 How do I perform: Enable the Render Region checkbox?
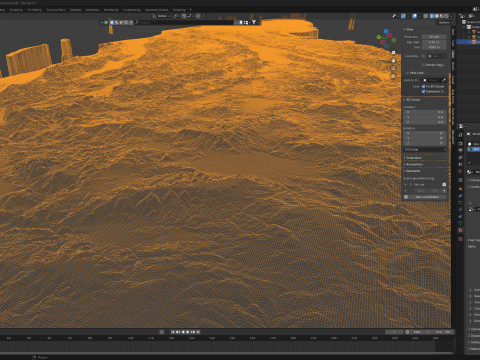click(423, 65)
